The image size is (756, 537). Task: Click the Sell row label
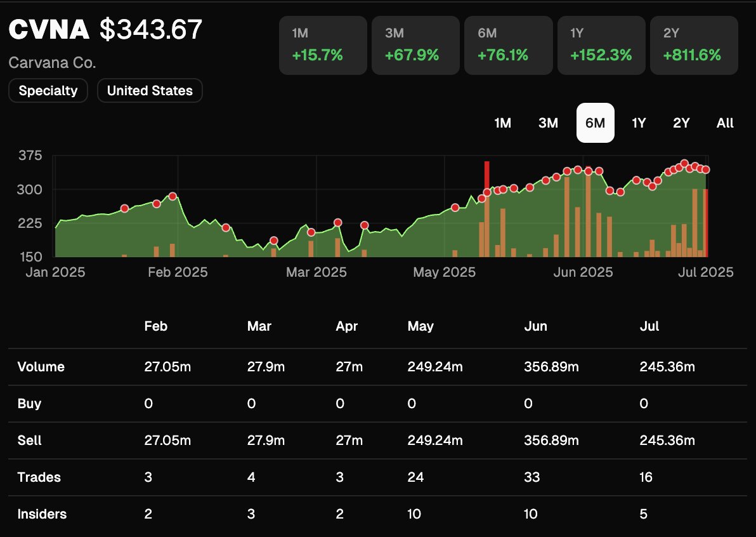tap(29, 441)
